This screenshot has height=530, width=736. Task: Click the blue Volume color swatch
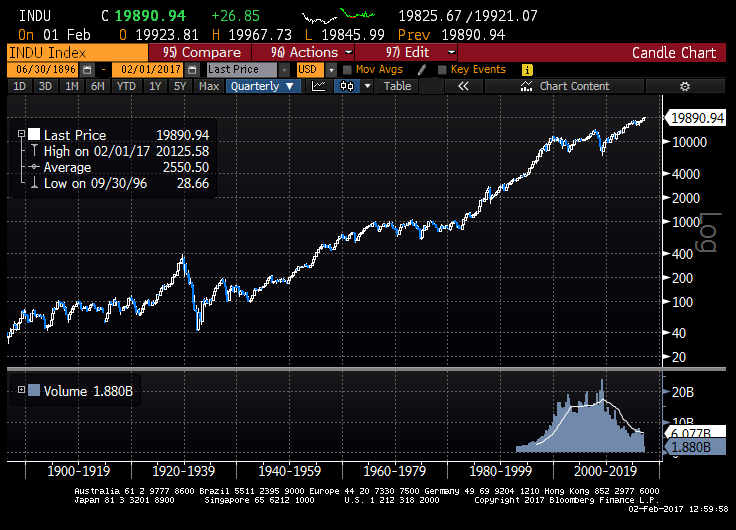pos(34,390)
